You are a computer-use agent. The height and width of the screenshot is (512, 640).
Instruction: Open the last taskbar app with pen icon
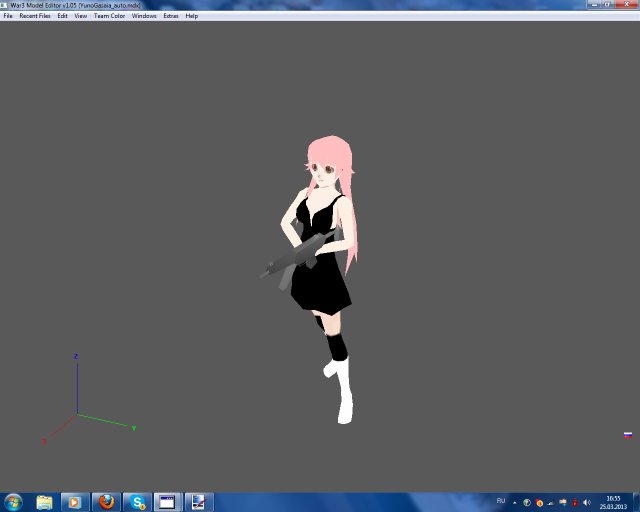coord(199,502)
